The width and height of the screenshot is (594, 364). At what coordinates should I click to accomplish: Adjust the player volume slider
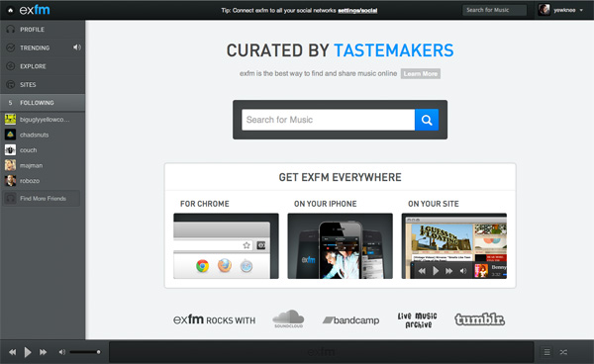click(85, 352)
